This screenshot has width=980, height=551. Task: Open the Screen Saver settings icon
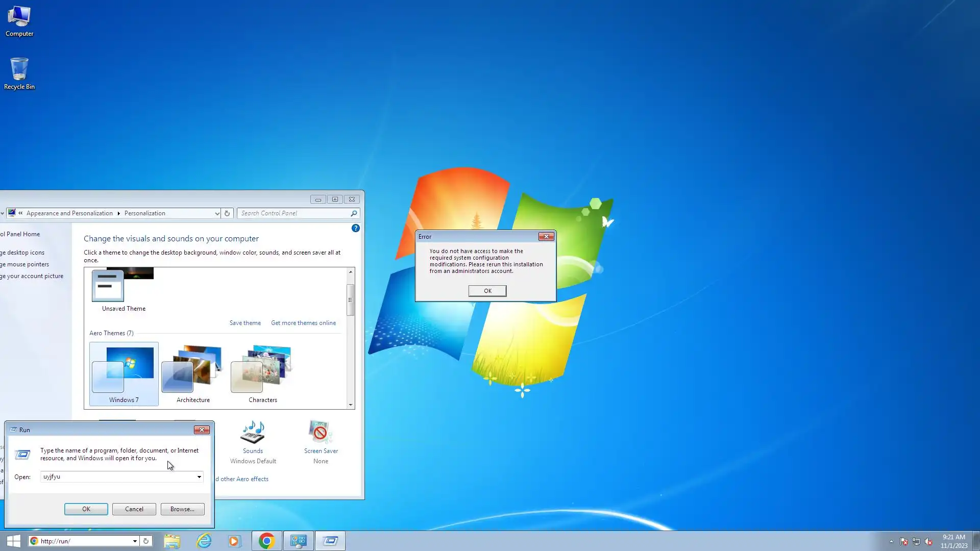[321, 433]
